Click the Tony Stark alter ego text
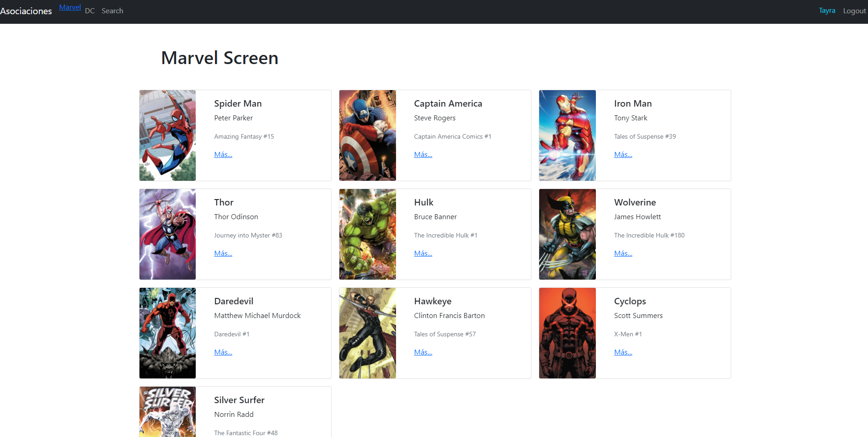Image resolution: width=868 pixels, height=437 pixels. [x=631, y=118]
